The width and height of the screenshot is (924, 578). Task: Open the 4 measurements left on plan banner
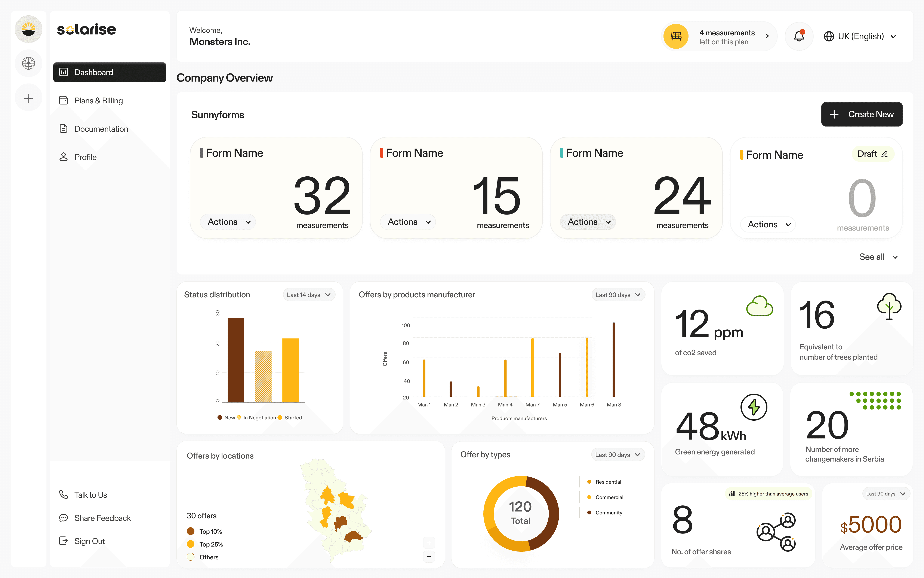[x=719, y=36]
